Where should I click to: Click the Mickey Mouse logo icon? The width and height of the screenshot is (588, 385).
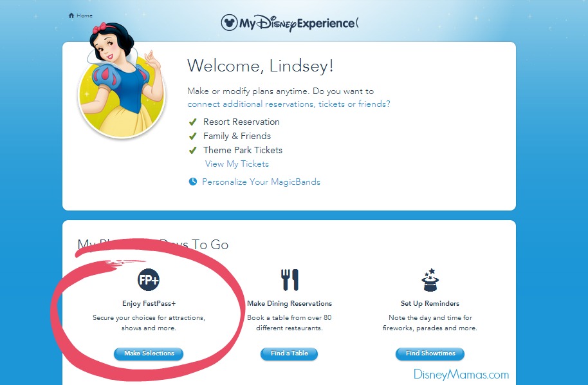point(229,23)
